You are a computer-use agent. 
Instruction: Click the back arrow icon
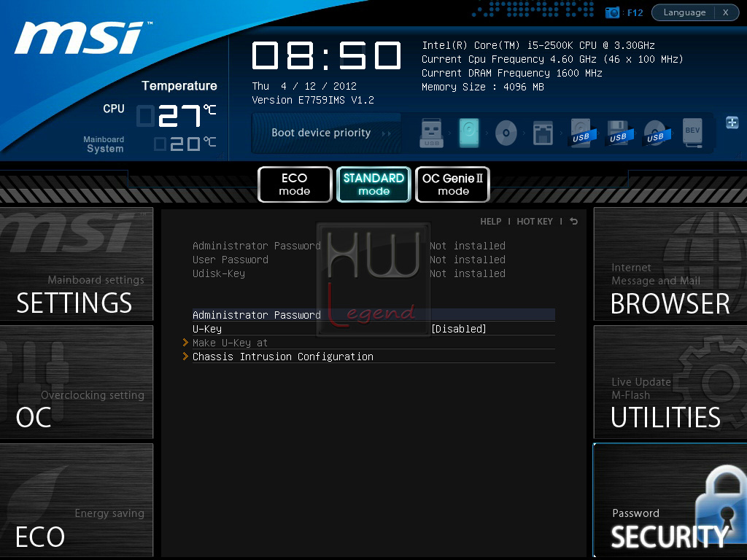pos(573,222)
